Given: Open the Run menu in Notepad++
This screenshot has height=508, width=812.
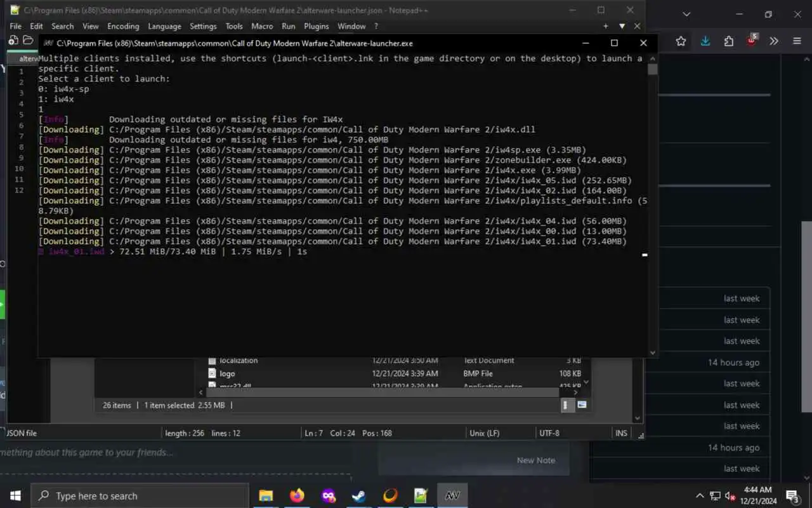Looking at the screenshot, I should click(x=288, y=26).
